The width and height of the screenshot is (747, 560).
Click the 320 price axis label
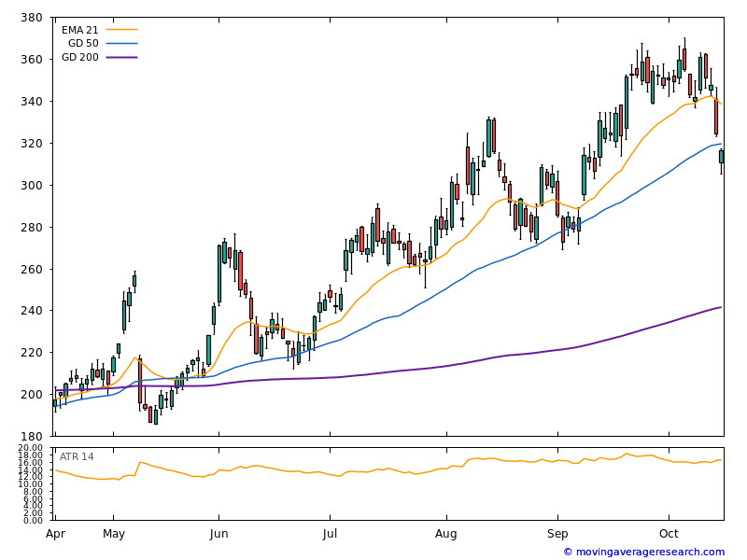(32, 144)
